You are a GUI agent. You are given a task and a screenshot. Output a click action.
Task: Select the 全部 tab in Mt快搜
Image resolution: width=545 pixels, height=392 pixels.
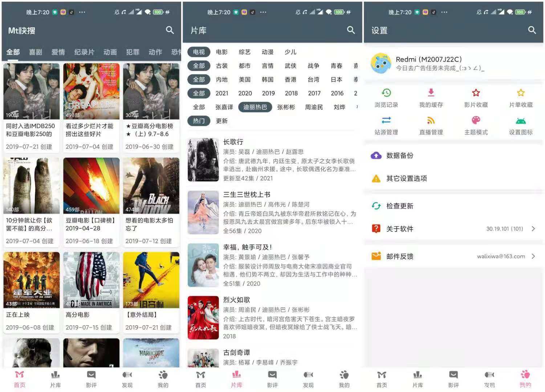click(13, 52)
